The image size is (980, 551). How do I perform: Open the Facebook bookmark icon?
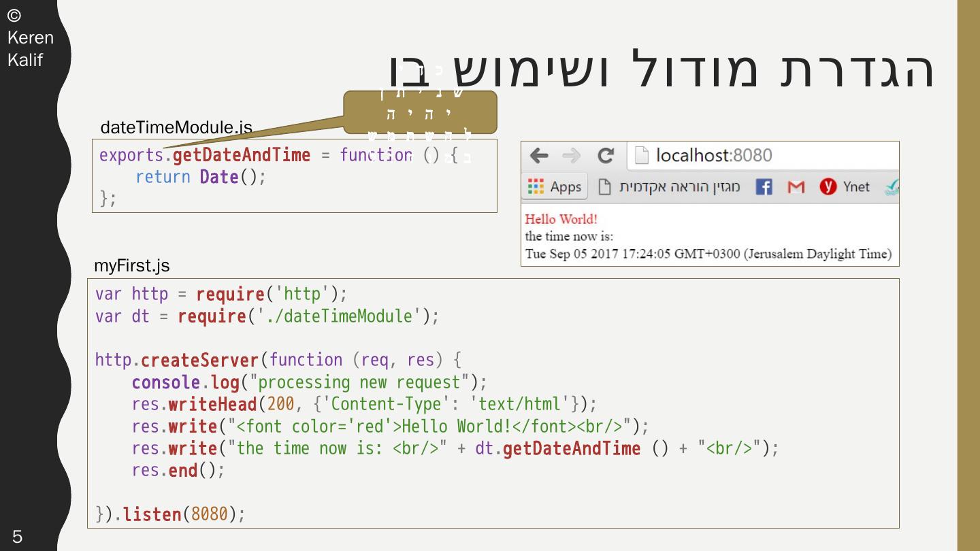click(x=764, y=186)
